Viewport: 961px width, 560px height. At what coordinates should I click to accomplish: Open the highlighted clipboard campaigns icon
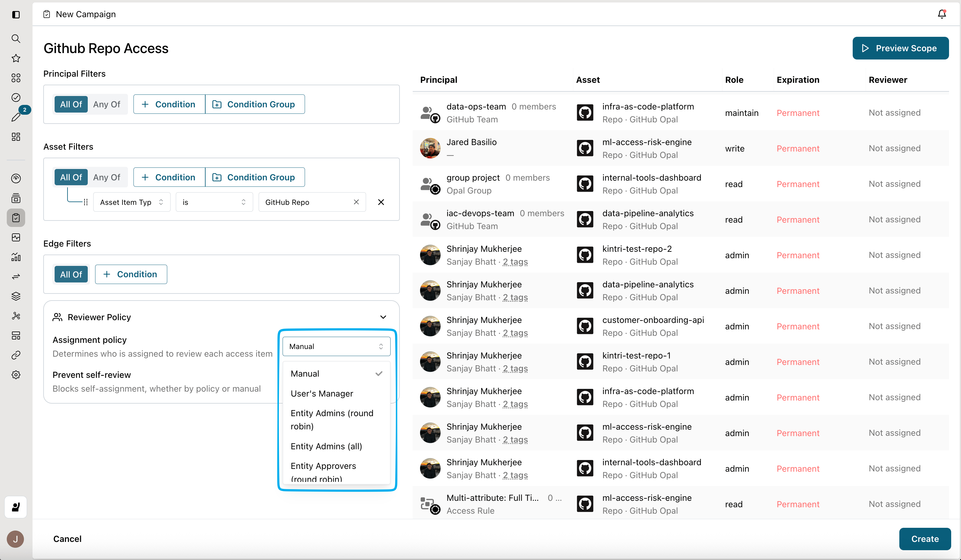coord(16,218)
